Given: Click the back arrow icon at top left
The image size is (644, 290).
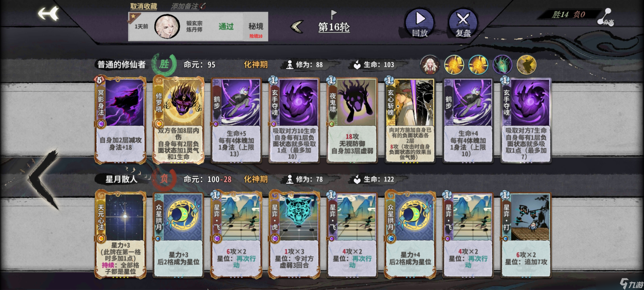Looking at the screenshot, I should pyautogui.click(x=48, y=13).
